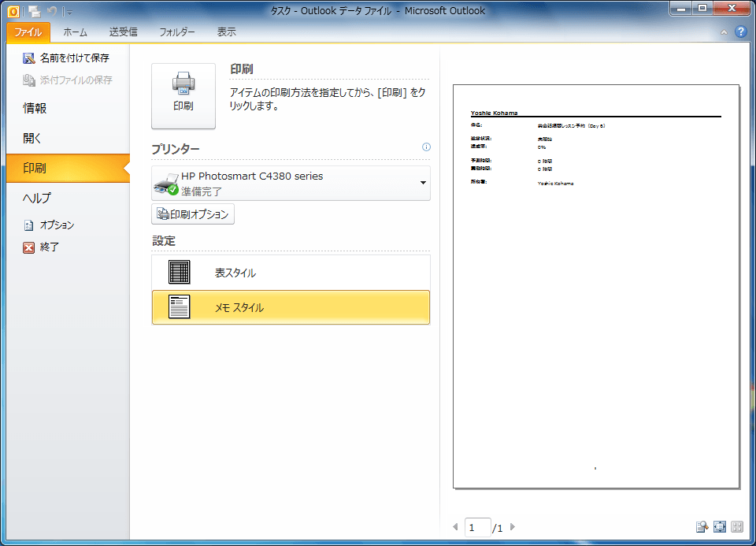The image size is (756, 546).
Task: Open the customize quick access toolbar dropdown
Action: (x=69, y=12)
